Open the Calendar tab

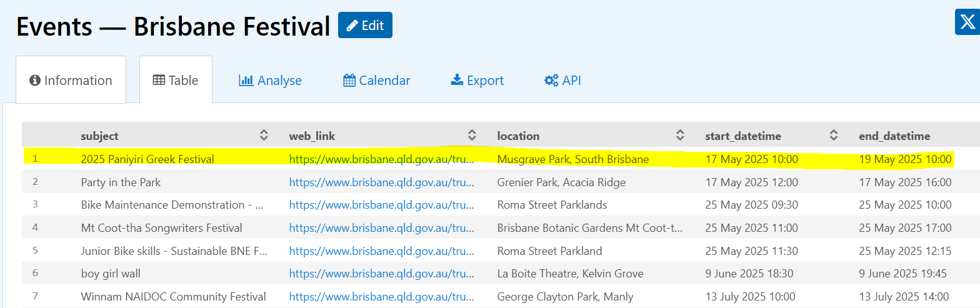[376, 80]
